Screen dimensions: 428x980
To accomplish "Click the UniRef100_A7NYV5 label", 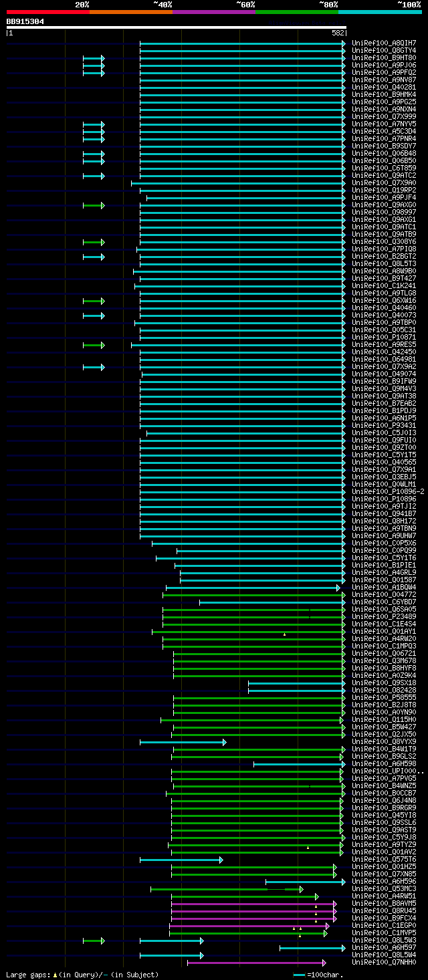I will point(384,124).
